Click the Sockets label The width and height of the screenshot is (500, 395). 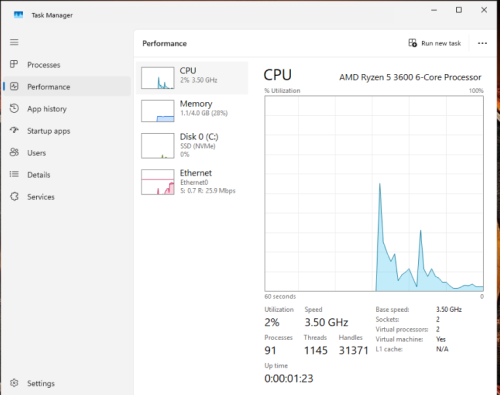coord(387,319)
